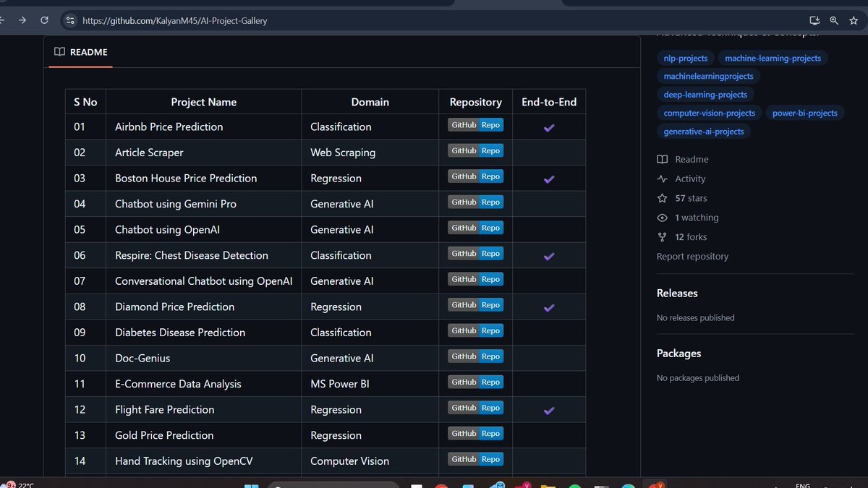Select the text Airbnb Price Prediction
868x488 pixels.
coord(169,127)
